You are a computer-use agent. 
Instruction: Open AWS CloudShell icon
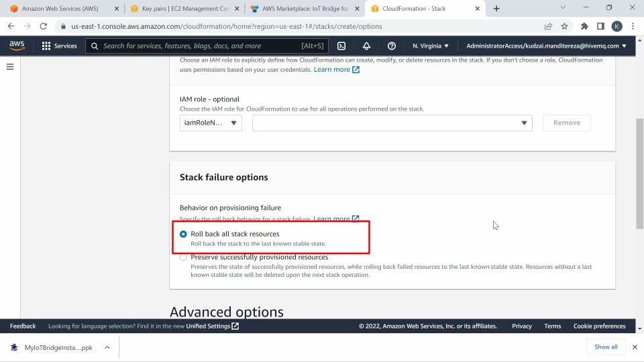point(341,46)
